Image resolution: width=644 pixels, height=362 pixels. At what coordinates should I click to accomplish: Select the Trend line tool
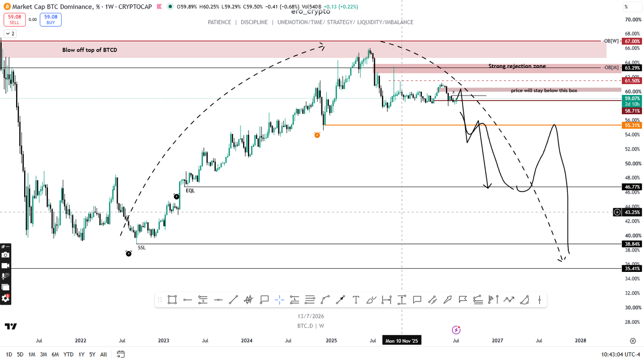pyautogui.click(x=233, y=300)
